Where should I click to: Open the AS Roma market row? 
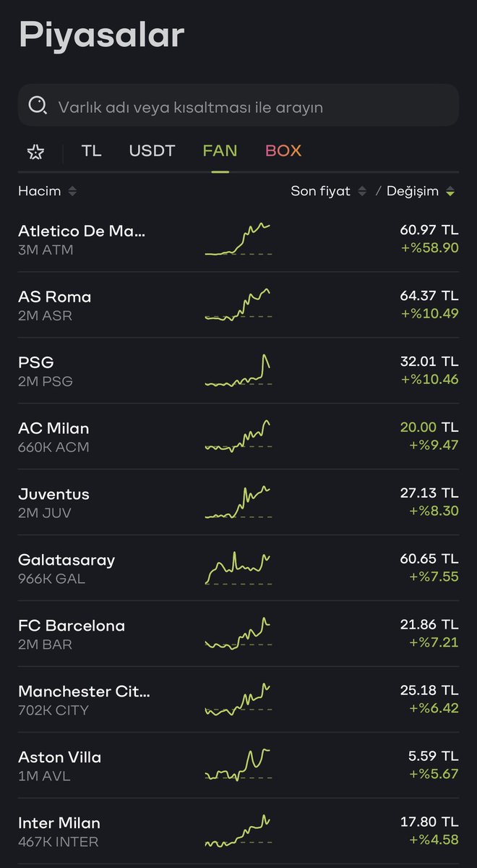point(239,305)
